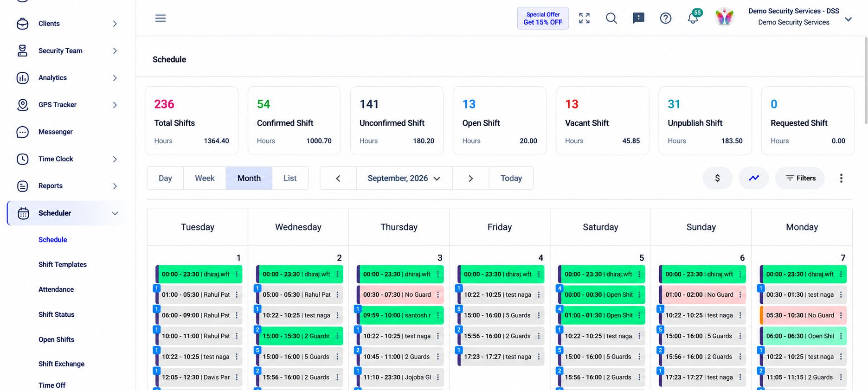Open Monday 06:00 - 06:30 Open Shift entry
Image resolution: width=868 pixels, height=390 pixels.
point(803,336)
